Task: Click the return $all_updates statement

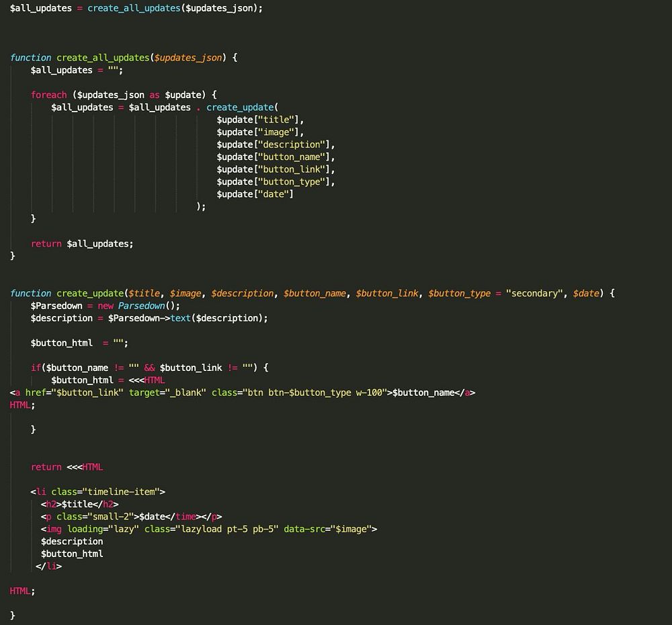Action: click(x=82, y=244)
